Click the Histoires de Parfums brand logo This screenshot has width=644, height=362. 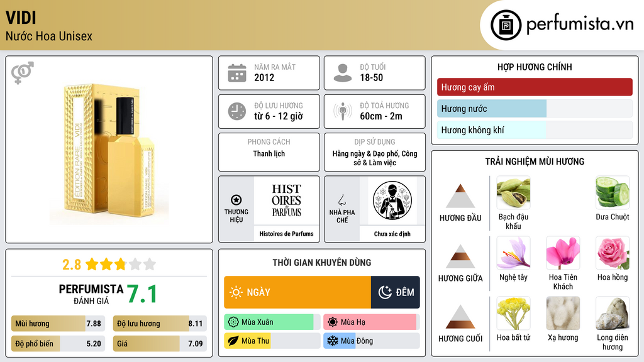click(x=286, y=200)
